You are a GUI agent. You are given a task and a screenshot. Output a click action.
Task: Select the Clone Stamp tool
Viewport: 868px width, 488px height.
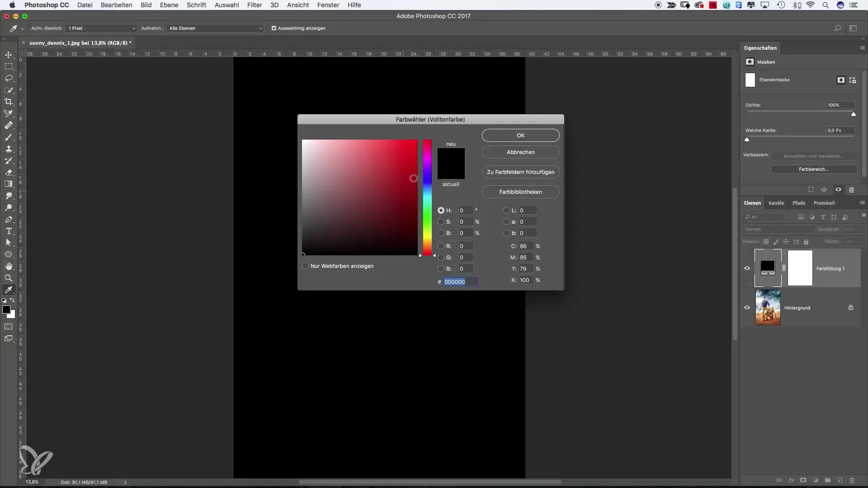coord(9,149)
